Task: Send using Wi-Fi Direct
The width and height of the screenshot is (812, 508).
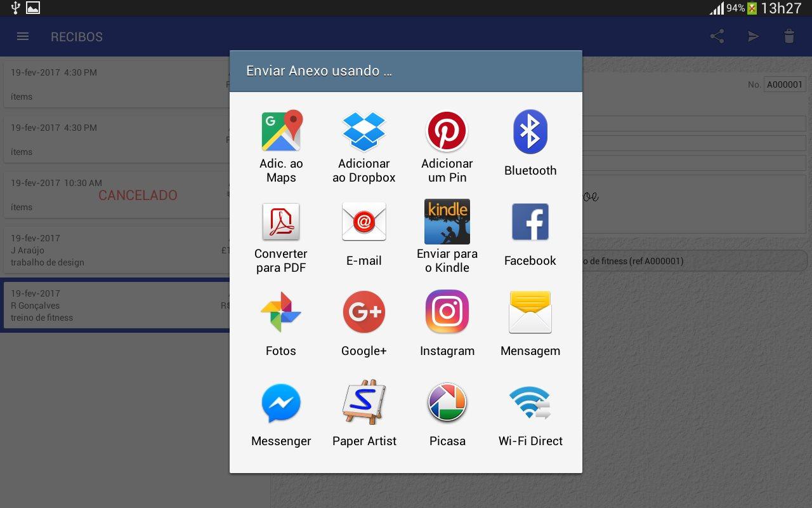Action: [x=530, y=403]
